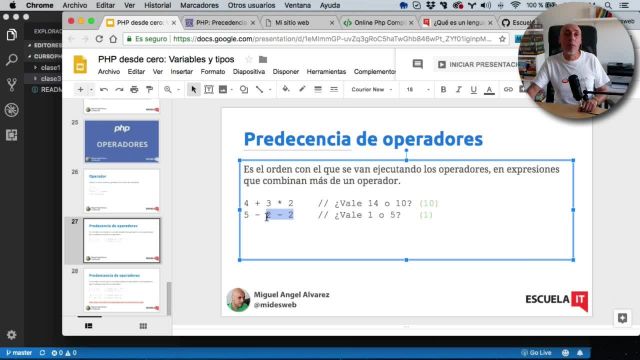Open the VS Code Explorer icon
Screen dimensions: 640x360
click(11, 35)
